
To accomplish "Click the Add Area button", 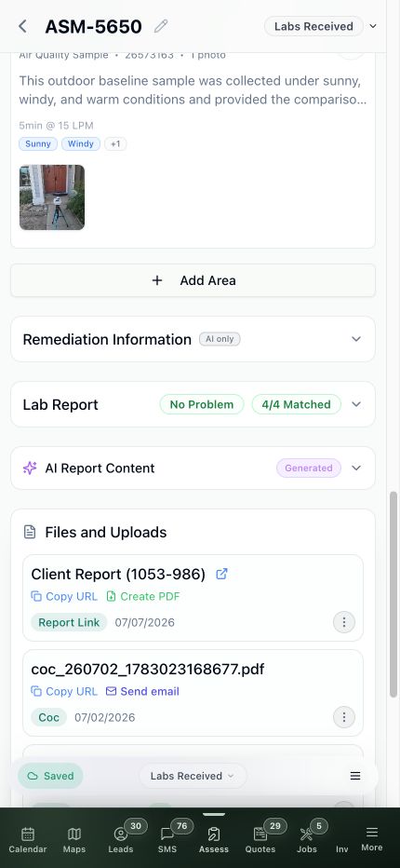I will pyautogui.click(x=193, y=280).
